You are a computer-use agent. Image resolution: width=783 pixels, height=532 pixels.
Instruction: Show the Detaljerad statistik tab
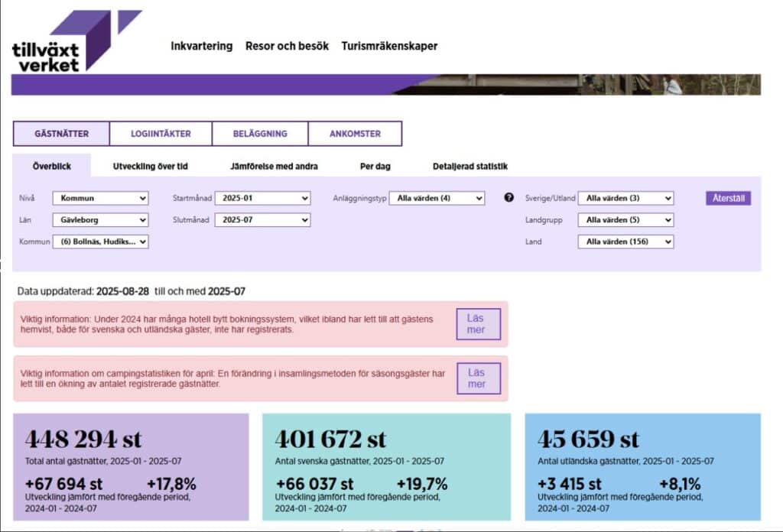(x=469, y=166)
